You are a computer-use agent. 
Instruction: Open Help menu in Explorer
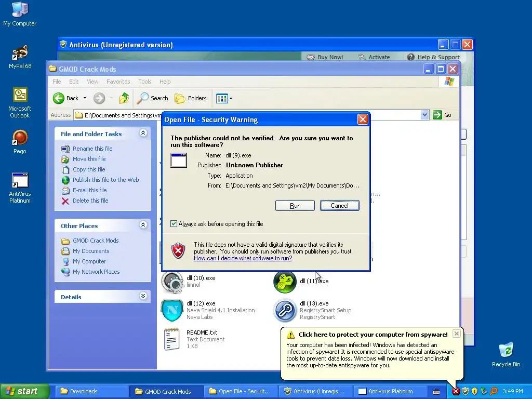[x=165, y=82]
